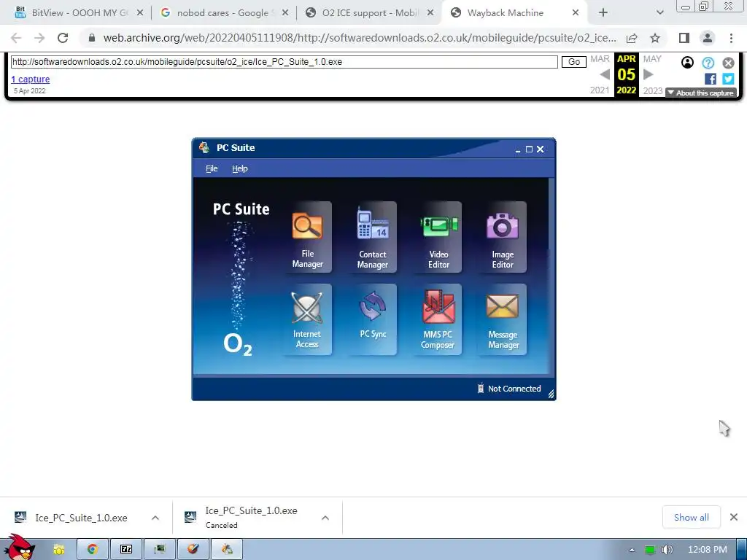Viewport: 747px width, 560px height.
Task: Close the downloads bar
Action: (734, 517)
